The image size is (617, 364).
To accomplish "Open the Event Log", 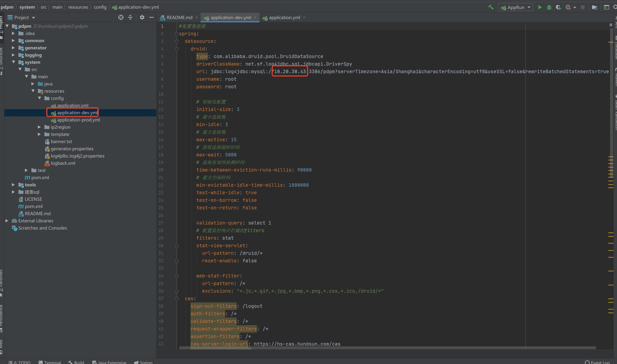I will coord(597,362).
